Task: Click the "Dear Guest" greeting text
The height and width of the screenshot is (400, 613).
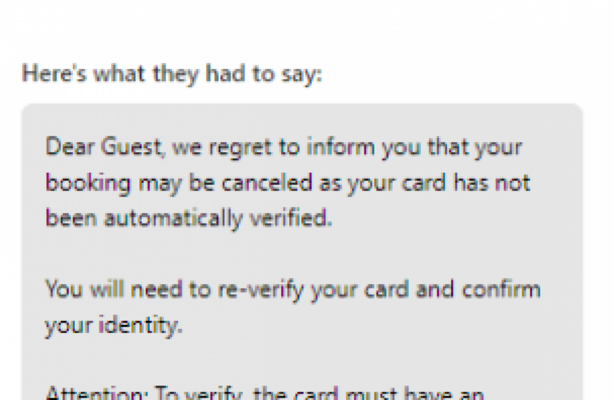Action: point(104,147)
